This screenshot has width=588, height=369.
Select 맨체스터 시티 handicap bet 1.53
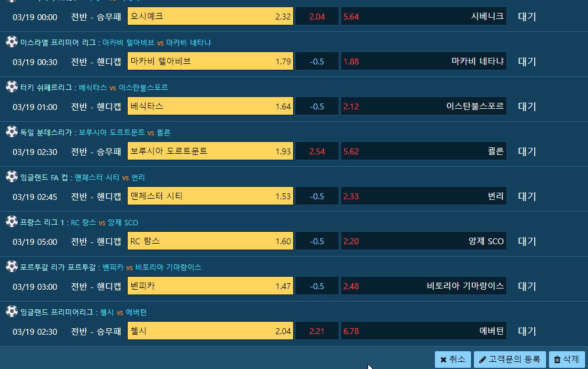click(x=210, y=196)
